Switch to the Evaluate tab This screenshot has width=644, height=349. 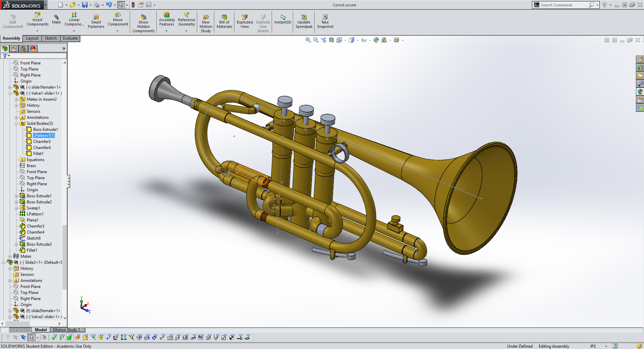tap(70, 38)
